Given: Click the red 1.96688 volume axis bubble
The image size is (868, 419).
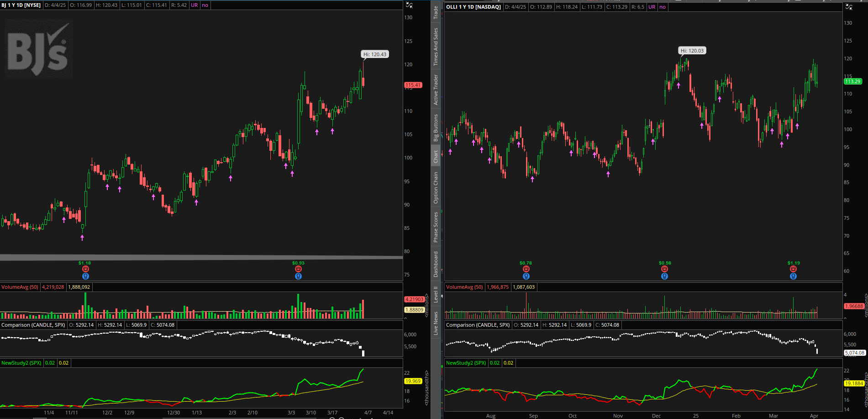Looking at the screenshot, I should pos(854,306).
